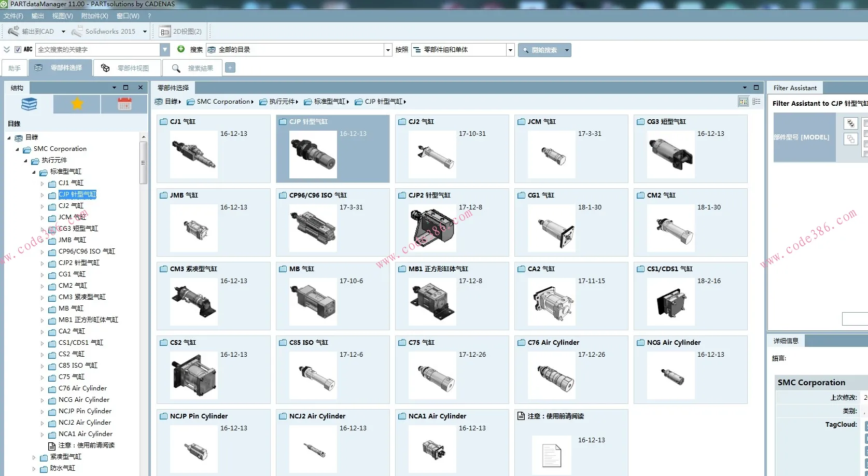Toggle the ABC full-text search checkbox
868x476 pixels.
[18, 50]
